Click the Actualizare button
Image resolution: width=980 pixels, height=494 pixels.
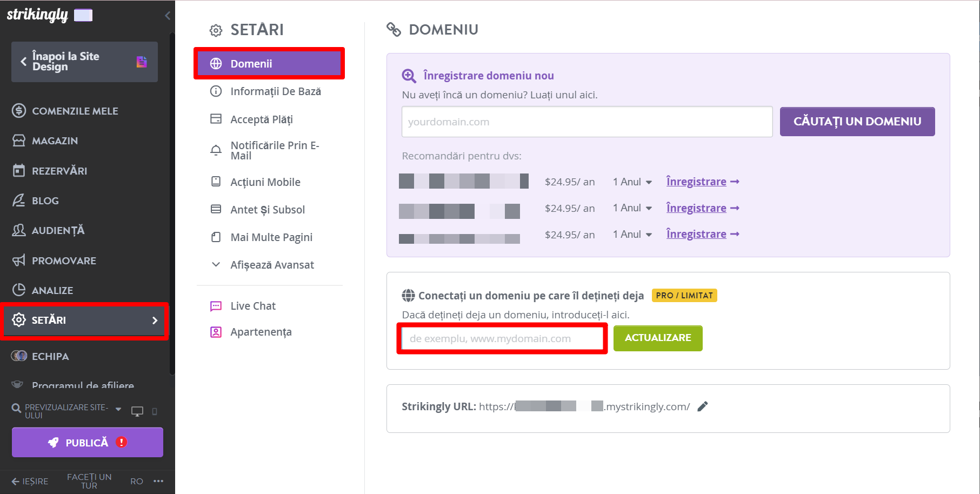tap(658, 338)
